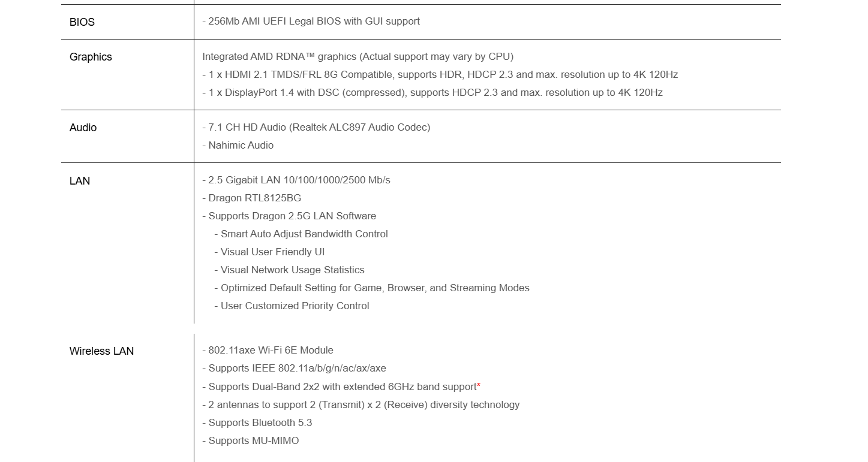Click the 802.11axe Wi-Fi 6E Module line

point(268,351)
